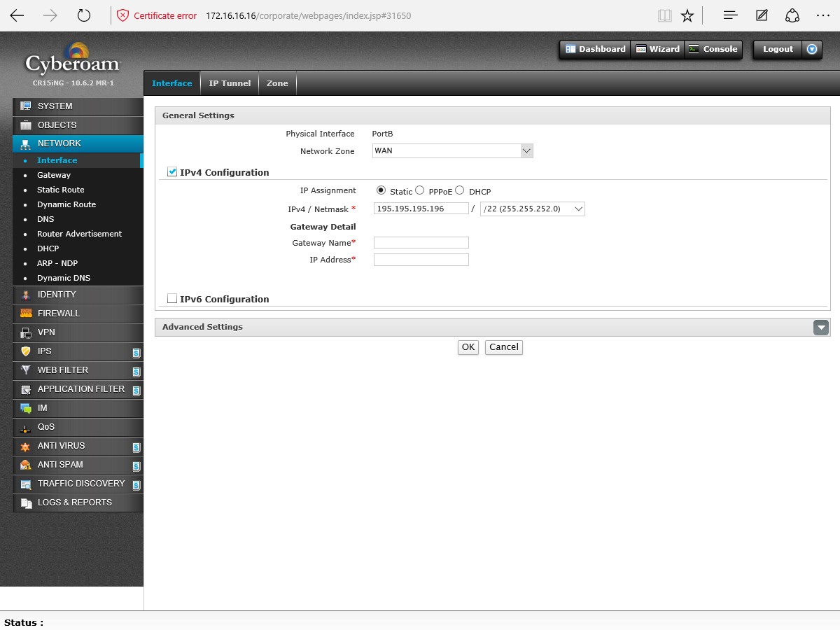Click the browser address URL text
The height and width of the screenshot is (630, 840).
coord(309,15)
